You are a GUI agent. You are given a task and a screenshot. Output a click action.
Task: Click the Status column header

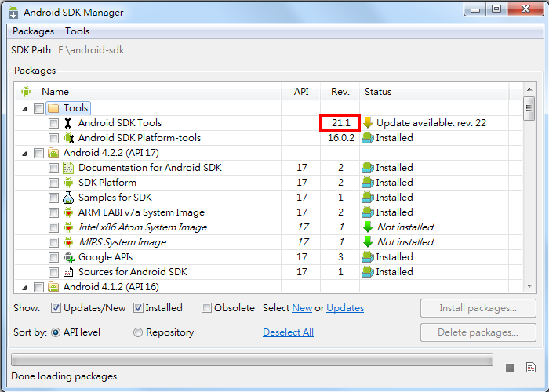point(434,92)
